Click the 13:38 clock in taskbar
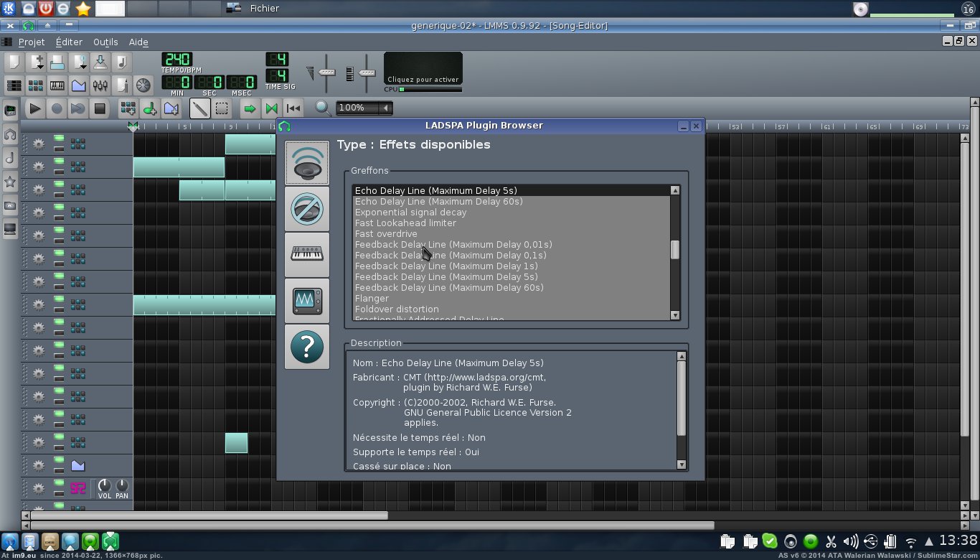 [x=958, y=541]
